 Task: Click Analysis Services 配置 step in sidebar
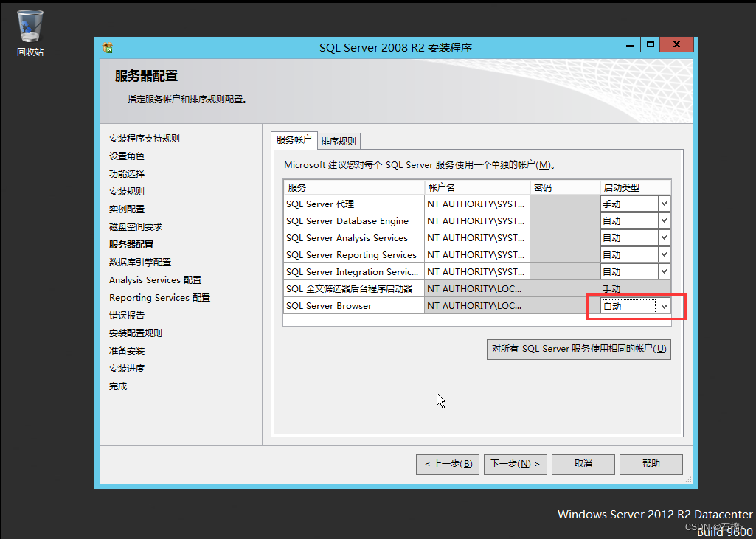[155, 280]
